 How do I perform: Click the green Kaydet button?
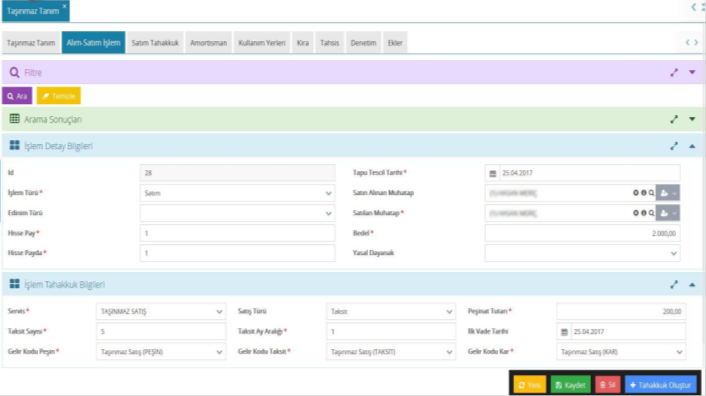(570, 385)
